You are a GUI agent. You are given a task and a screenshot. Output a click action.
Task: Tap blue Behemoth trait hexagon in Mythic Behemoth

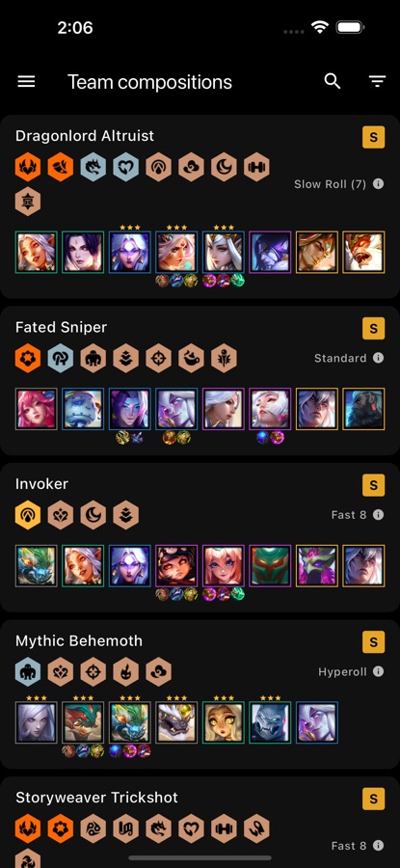click(28, 671)
